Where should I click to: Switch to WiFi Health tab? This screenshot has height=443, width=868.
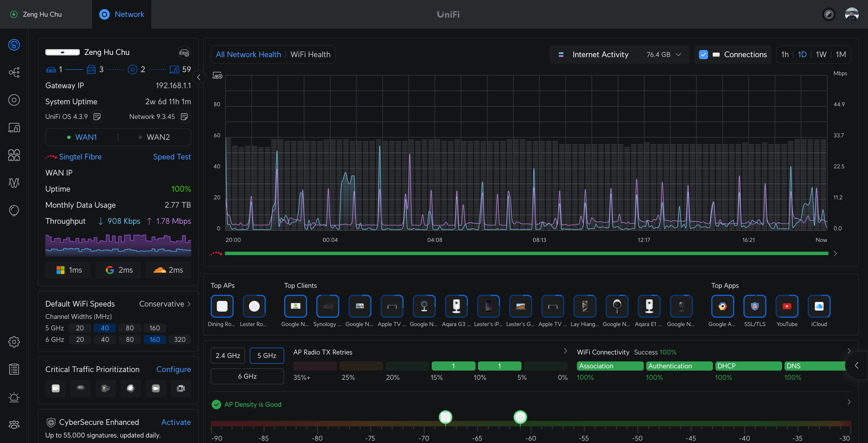[x=310, y=55]
